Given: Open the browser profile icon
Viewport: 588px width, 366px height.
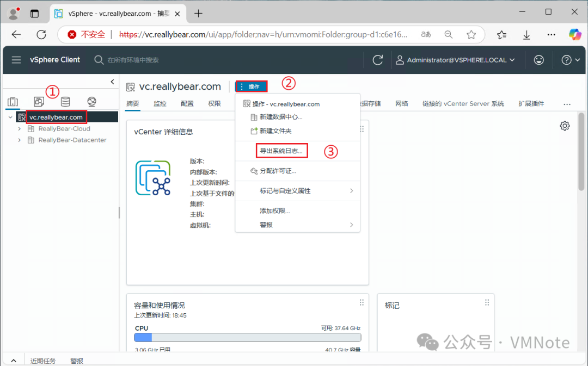Looking at the screenshot, I should (14, 14).
